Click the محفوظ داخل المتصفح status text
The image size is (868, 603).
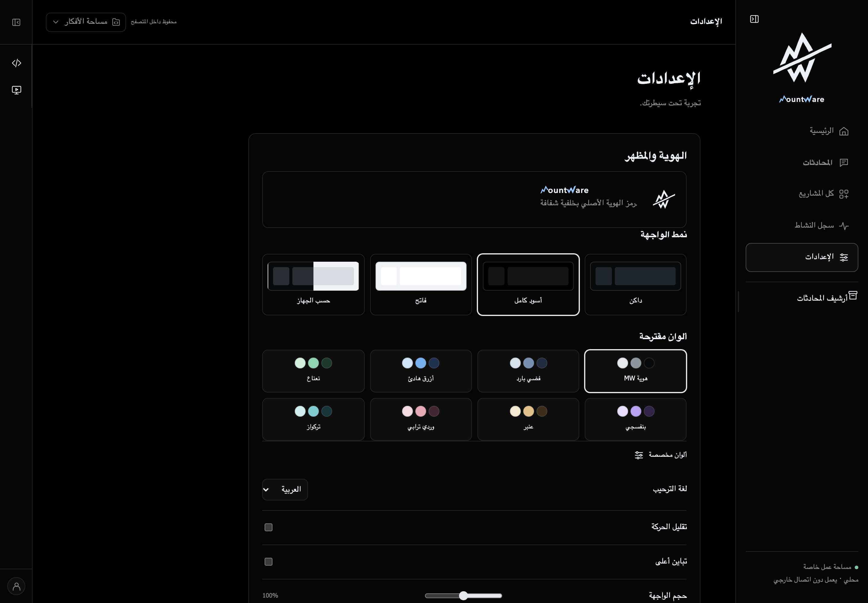[x=154, y=22]
